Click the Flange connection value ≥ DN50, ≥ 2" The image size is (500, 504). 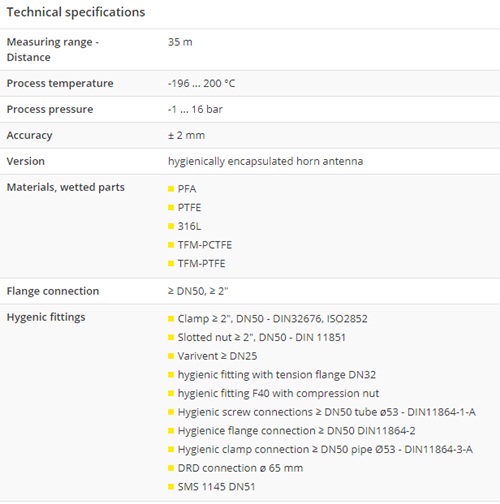point(198,291)
